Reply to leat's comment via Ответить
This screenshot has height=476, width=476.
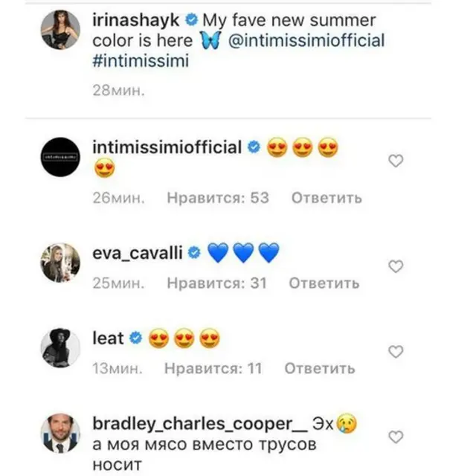coord(320,369)
